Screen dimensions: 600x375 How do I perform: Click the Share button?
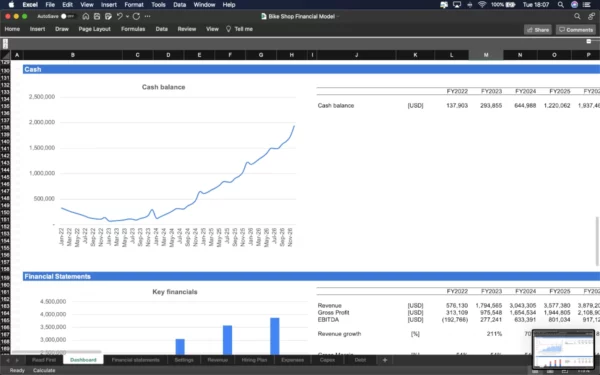click(x=538, y=30)
